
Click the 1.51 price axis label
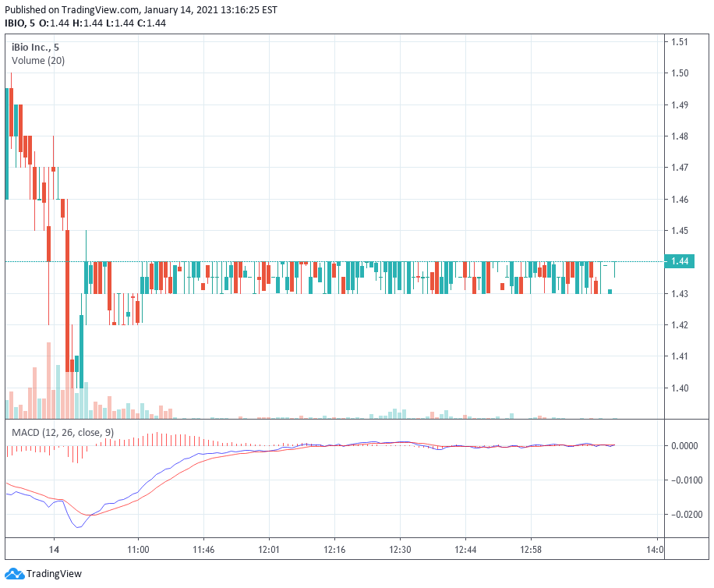(x=680, y=42)
